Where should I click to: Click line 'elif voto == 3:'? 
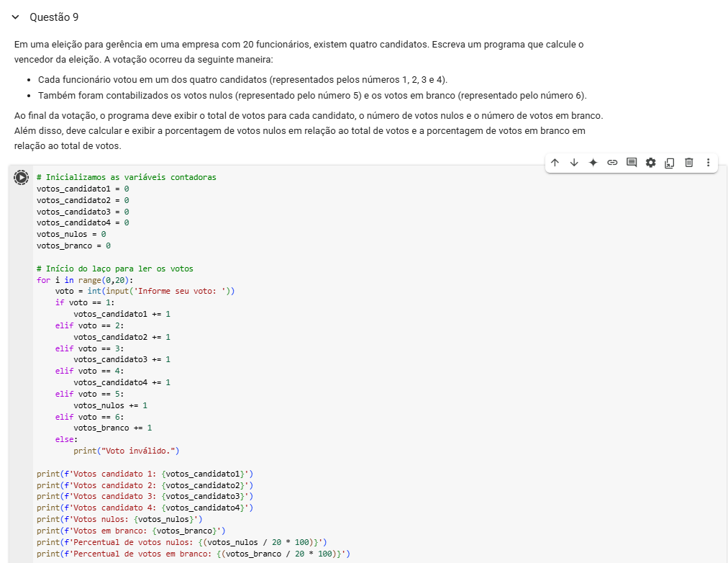[x=90, y=348]
